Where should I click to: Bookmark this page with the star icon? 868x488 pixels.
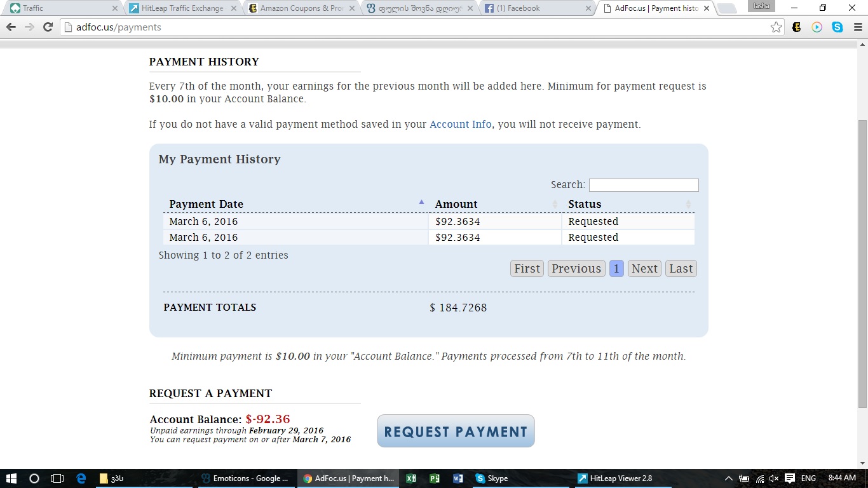[x=776, y=27]
